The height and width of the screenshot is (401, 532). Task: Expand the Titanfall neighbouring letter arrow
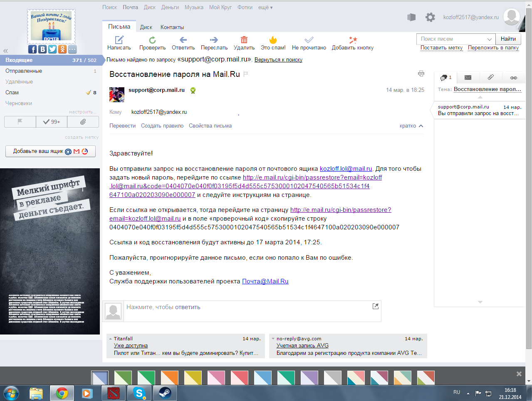pos(110,339)
